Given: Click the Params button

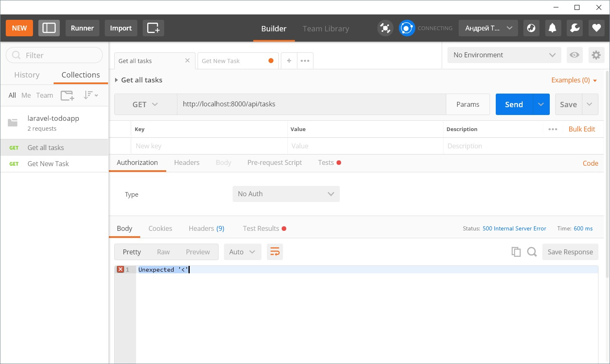Looking at the screenshot, I should pyautogui.click(x=468, y=104).
